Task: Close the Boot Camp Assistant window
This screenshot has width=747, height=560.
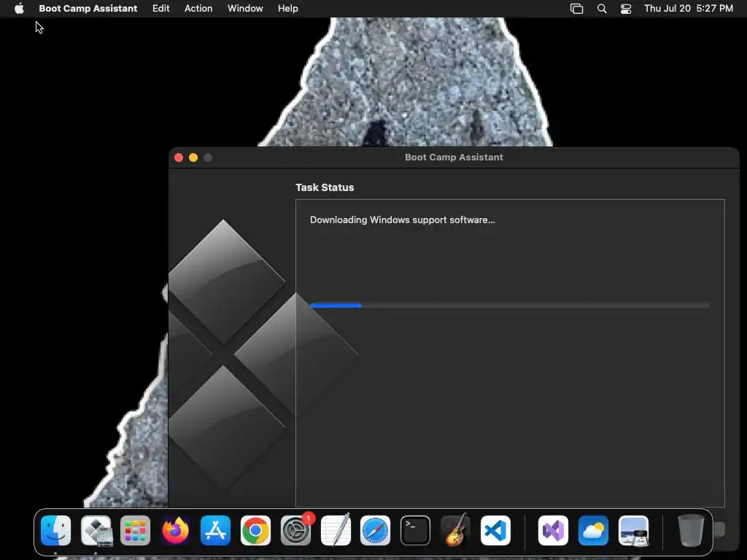Action: [x=179, y=157]
